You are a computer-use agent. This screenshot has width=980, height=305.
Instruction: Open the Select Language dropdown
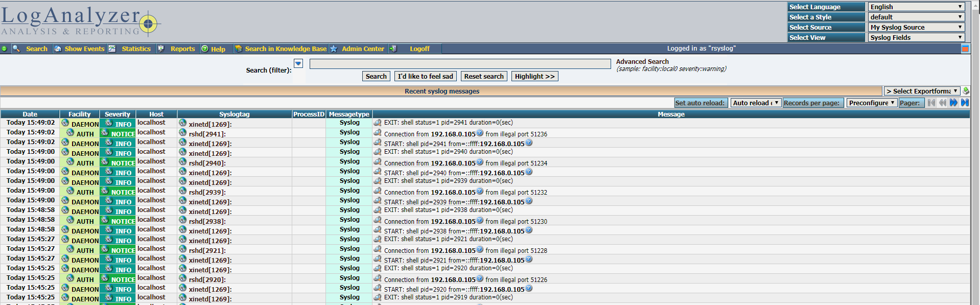click(x=917, y=7)
